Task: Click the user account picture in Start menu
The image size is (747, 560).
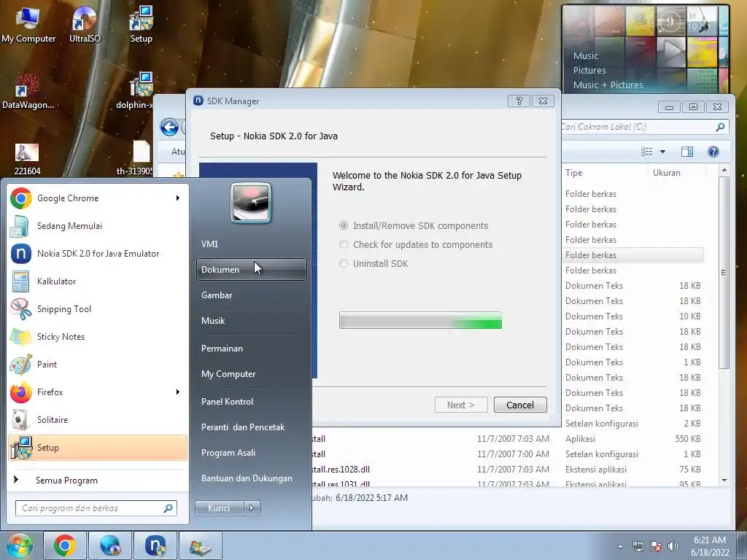Action: (251, 203)
